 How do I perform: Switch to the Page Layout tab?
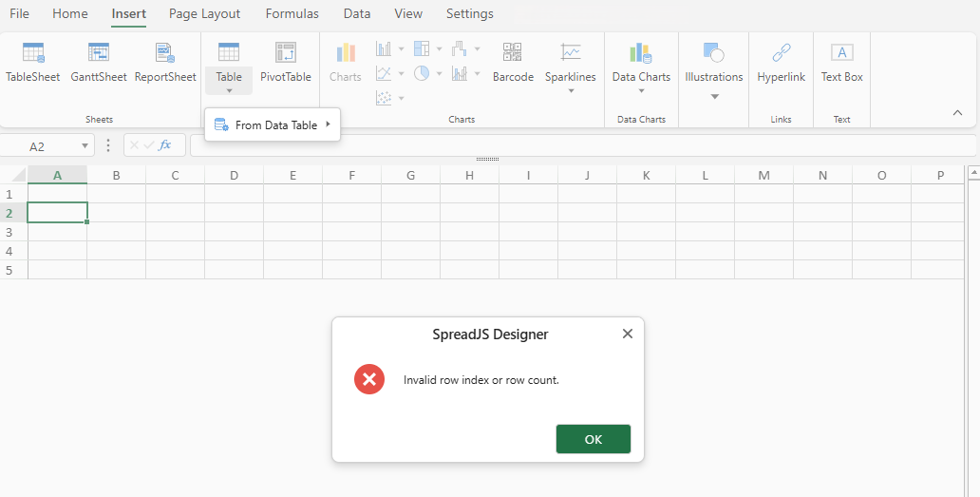204,13
